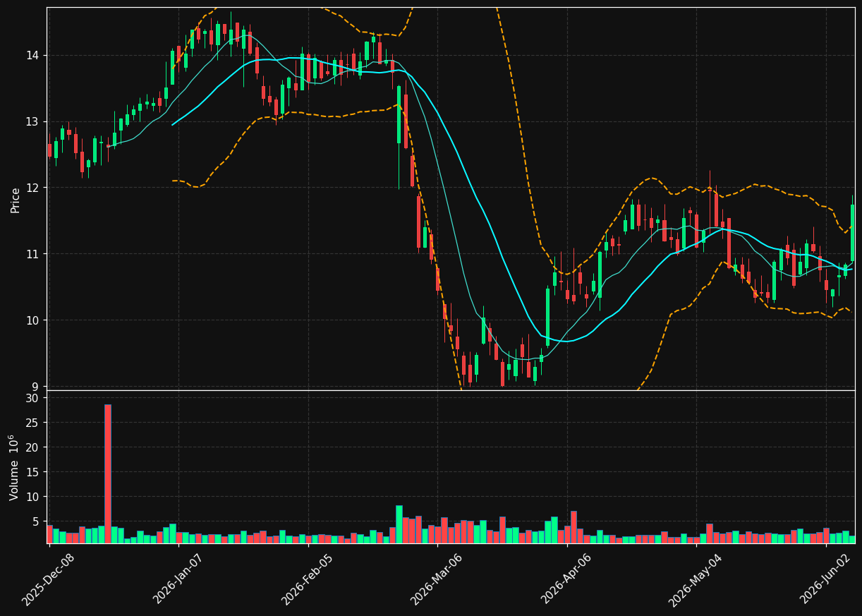Click the 2026-Jan-07 date label
Viewport: 862px width, 616px height.
177,579
